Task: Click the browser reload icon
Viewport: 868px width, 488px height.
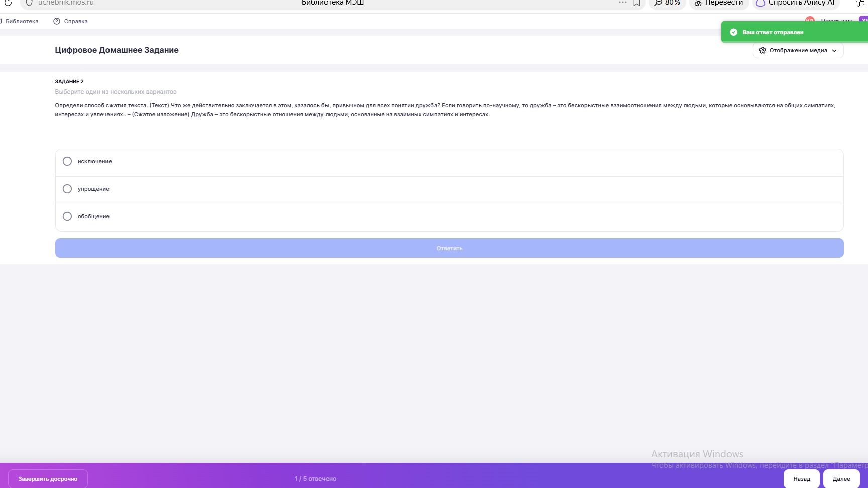Action: point(8,3)
